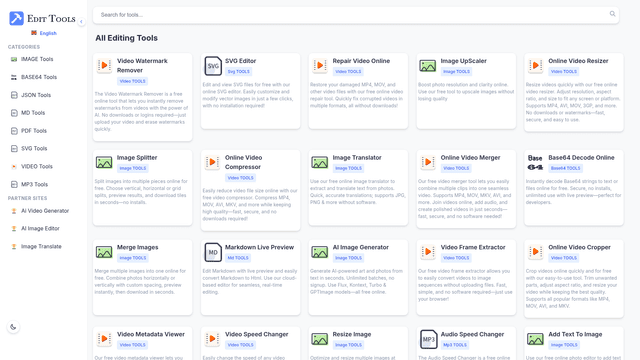Screen dimensions: 640x360
Task: Visit AI Video Generator partner site
Action: click(45, 211)
